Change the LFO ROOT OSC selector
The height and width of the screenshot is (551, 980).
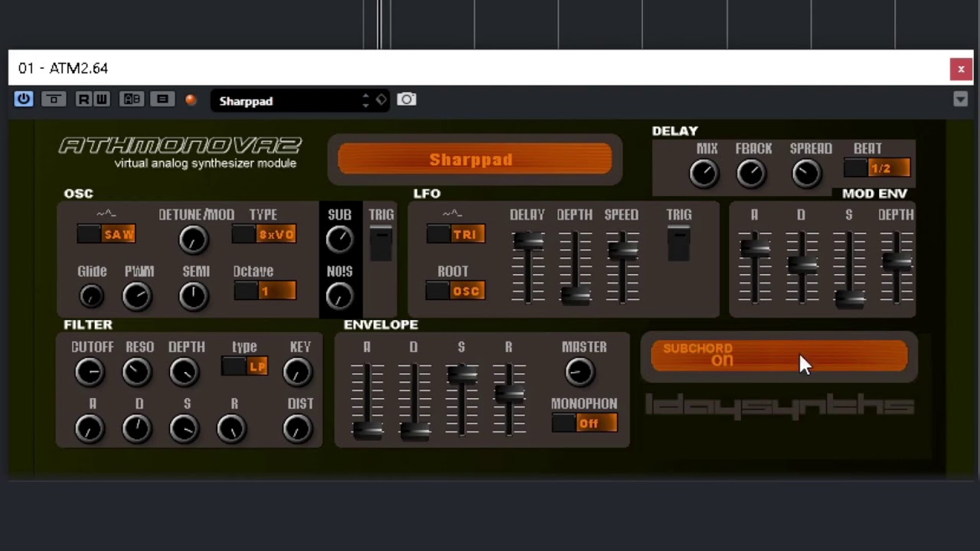click(456, 291)
